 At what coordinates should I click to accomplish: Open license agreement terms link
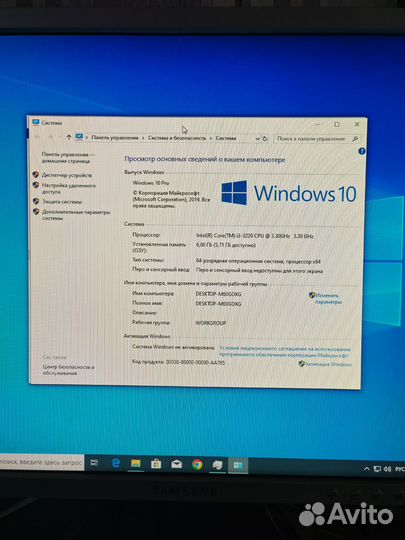pyautogui.click(x=285, y=352)
